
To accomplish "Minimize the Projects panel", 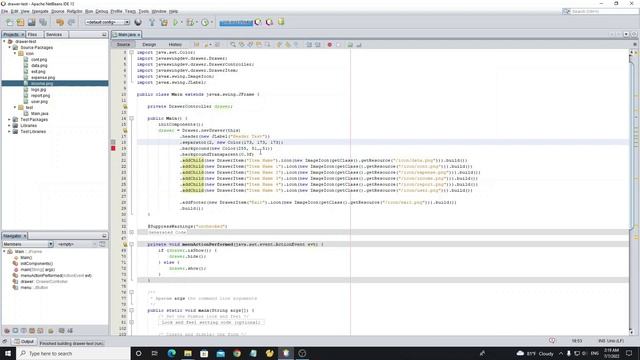I will (104, 35).
